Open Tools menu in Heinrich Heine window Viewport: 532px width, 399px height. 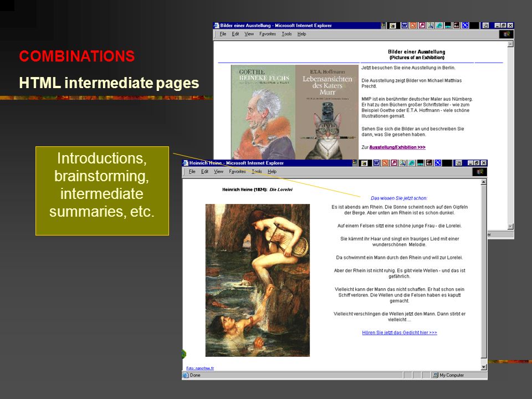click(x=257, y=172)
